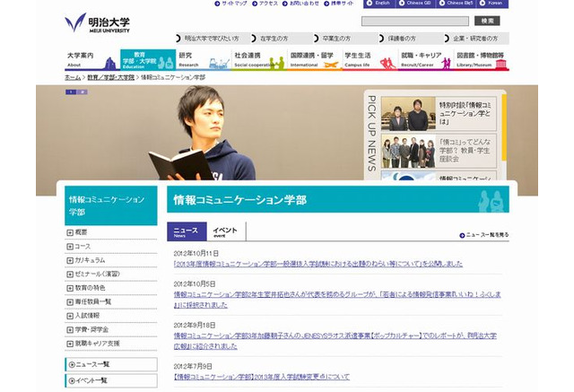Image resolution: width=574 pixels, height=392 pixels.
Task: Open 明治大学で学びたい方 audience link
Action: pyautogui.click(x=207, y=39)
